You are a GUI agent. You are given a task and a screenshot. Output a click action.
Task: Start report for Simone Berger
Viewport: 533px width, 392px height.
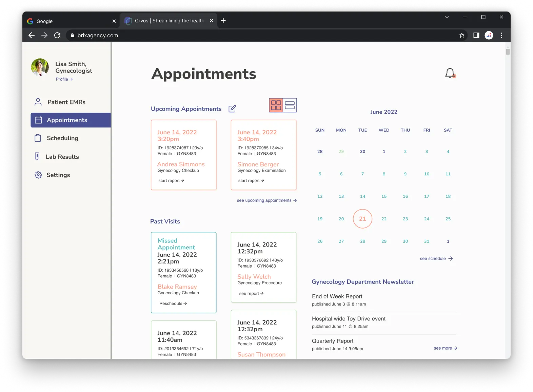tap(251, 180)
